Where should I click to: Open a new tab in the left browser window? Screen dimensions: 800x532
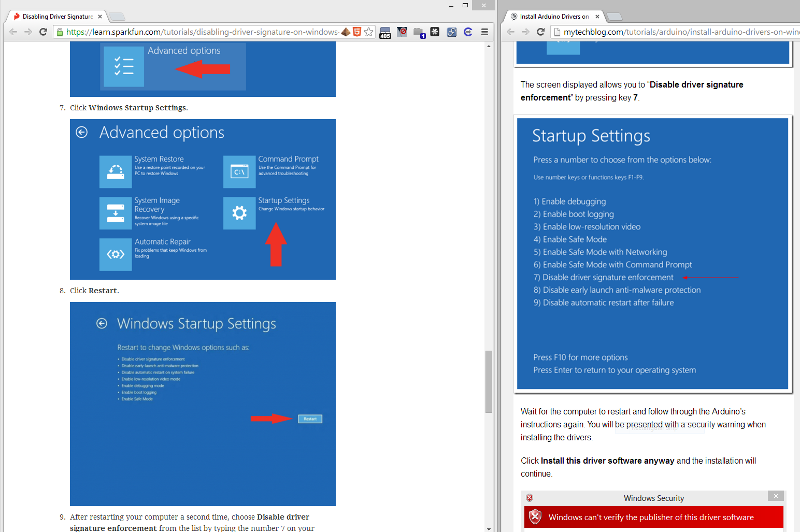point(117,17)
